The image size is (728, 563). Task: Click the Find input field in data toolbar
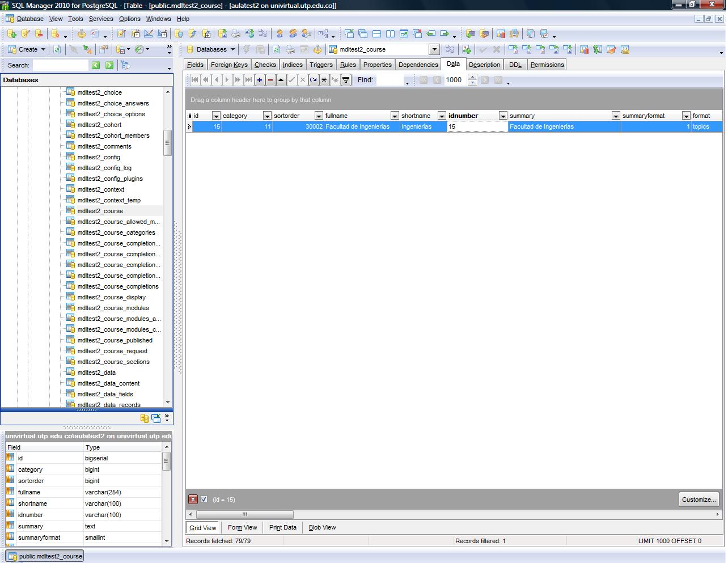point(390,80)
